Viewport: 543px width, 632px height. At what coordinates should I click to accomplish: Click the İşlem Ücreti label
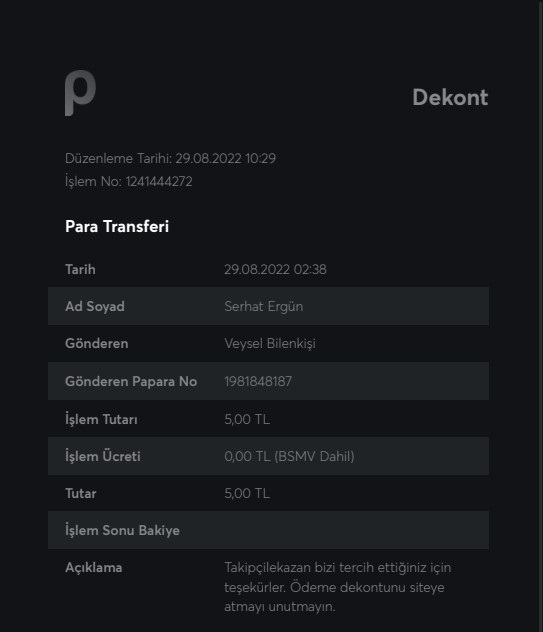103,456
